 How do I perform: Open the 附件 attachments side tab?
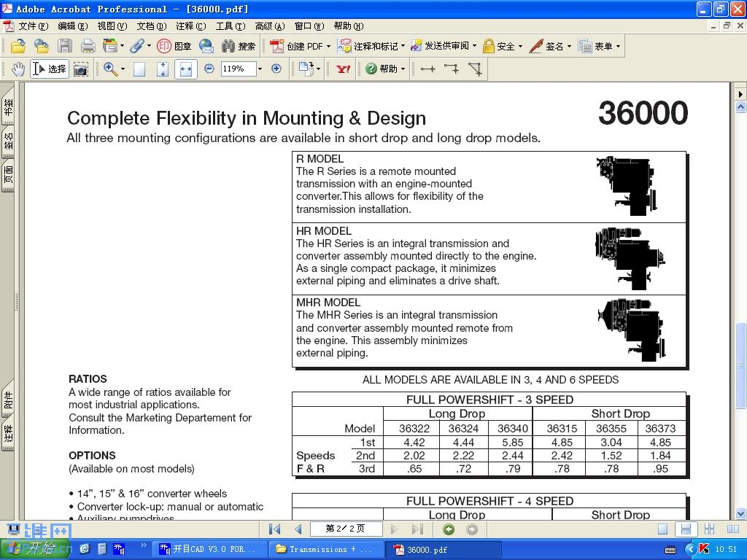(8, 400)
